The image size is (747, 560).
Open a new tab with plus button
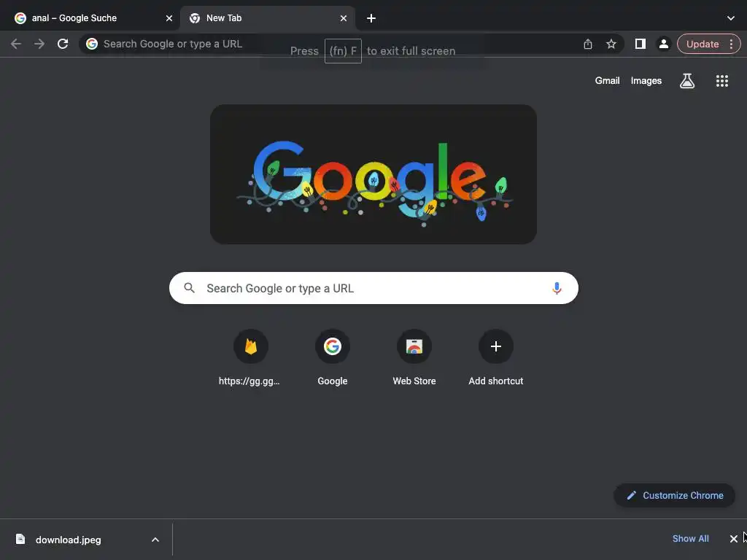click(x=371, y=18)
